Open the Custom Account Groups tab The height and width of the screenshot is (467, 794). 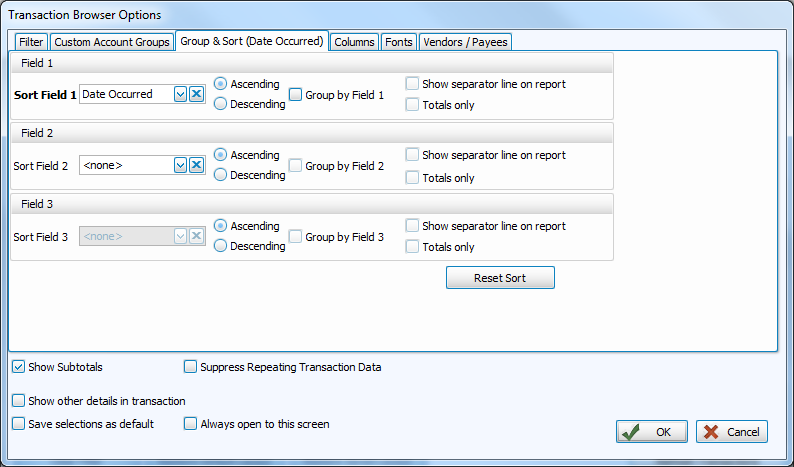click(x=112, y=42)
